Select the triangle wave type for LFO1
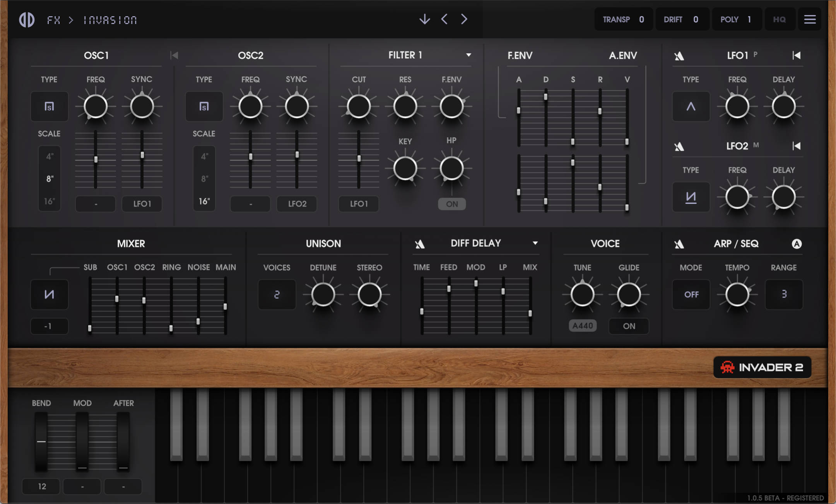 [691, 106]
